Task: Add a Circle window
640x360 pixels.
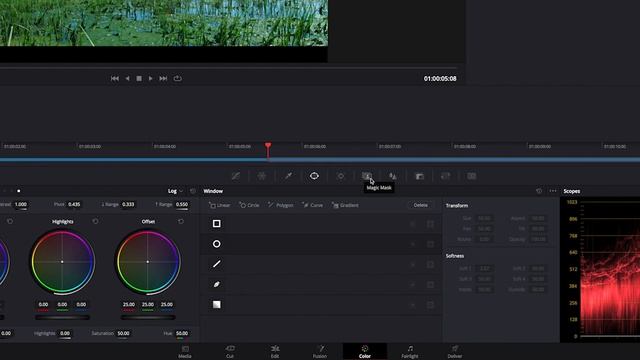Action: pos(249,205)
